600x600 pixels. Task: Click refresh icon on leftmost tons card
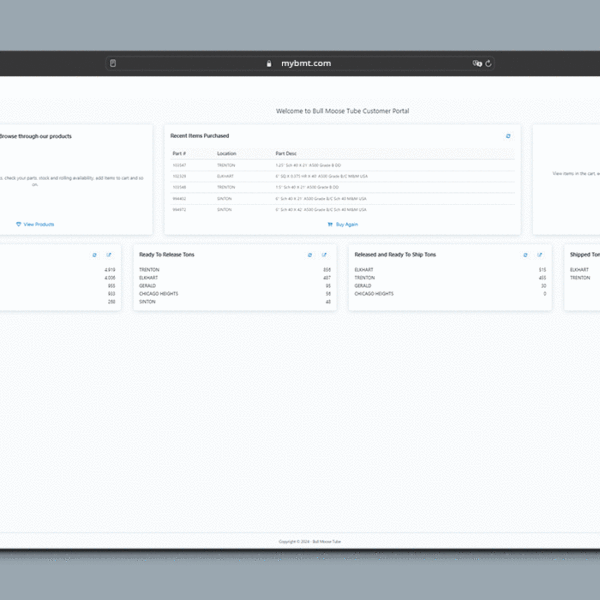[95, 255]
